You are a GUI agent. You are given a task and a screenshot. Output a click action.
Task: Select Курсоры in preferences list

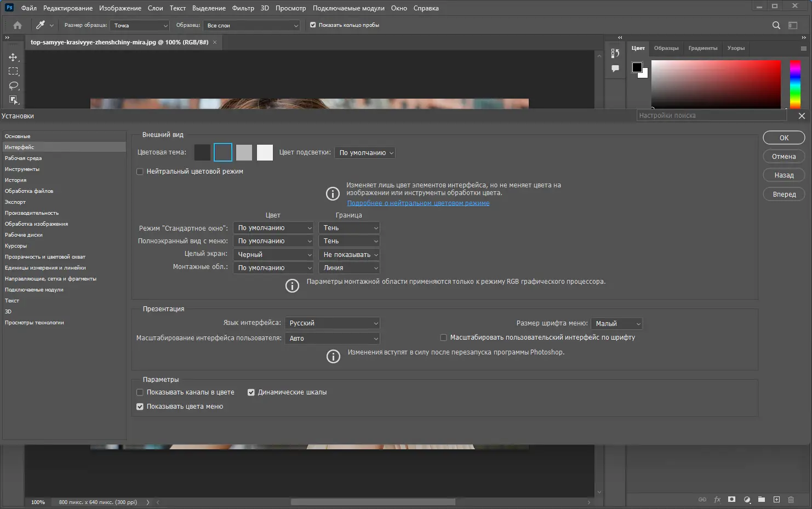65,246
